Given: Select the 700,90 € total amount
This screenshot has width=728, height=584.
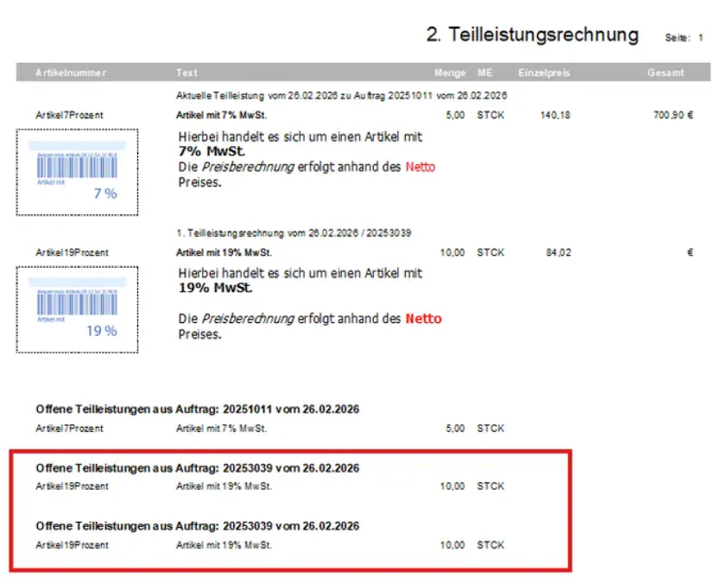Looking at the screenshot, I should [x=674, y=115].
